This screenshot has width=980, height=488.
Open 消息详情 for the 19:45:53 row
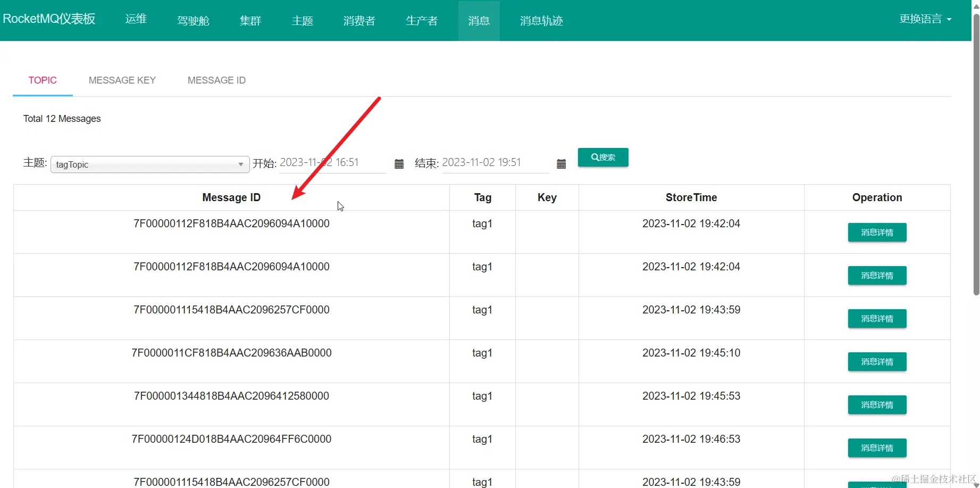click(877, 405)
